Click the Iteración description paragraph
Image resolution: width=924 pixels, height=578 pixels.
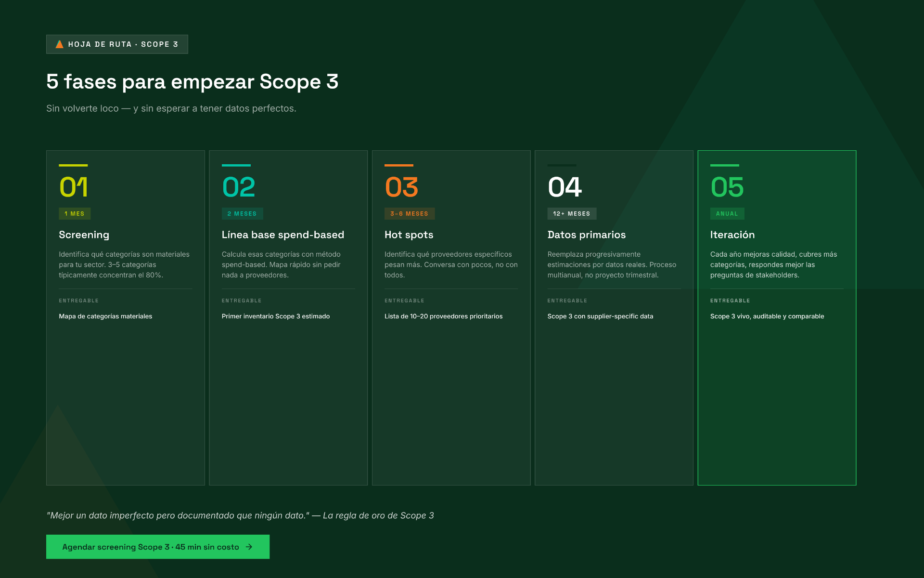point(773,264)
